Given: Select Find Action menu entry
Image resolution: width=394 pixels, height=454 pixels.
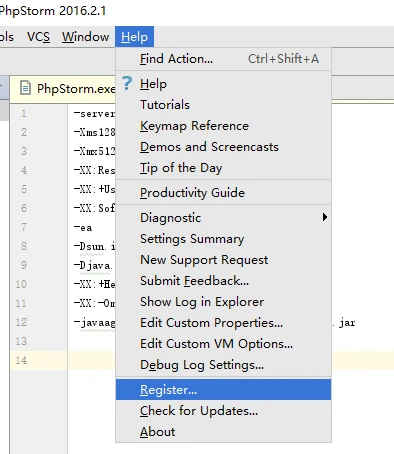Looking at the screenshot, I should coord(223,59).
